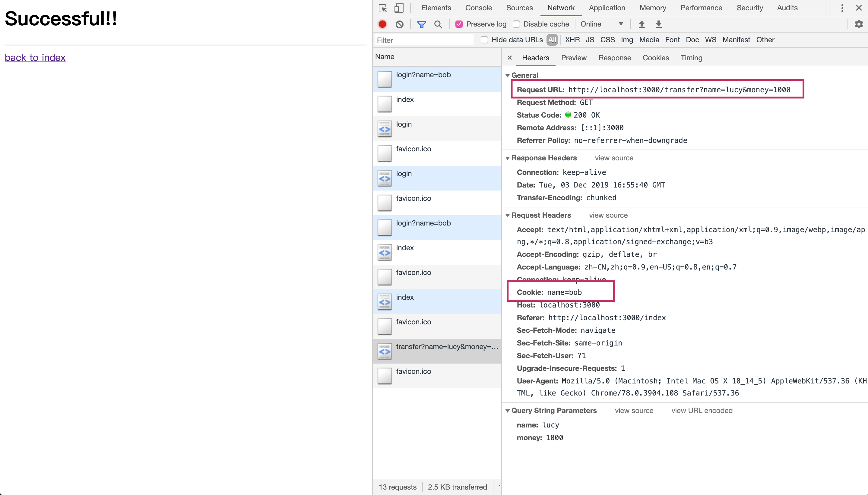Stop recording network log
The height and width of the screenshot is (495, 868).
coord(382,24)
